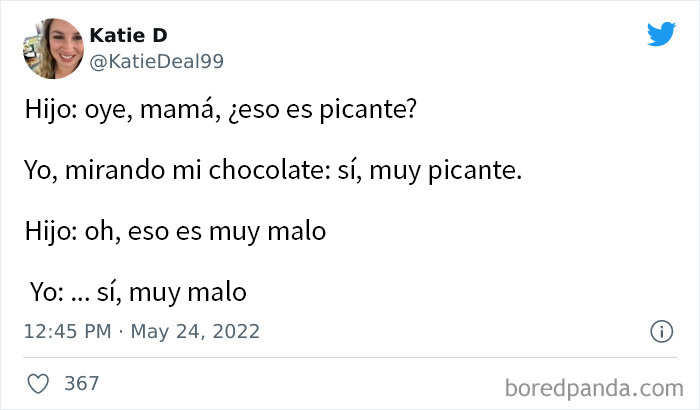
Task: Click the 12:45 PM timestamp
Action: (x=66, y=331)
